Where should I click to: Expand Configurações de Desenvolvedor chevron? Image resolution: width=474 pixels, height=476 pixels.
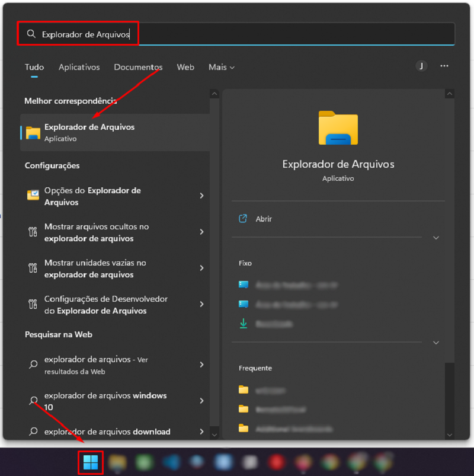pos(202,304)
